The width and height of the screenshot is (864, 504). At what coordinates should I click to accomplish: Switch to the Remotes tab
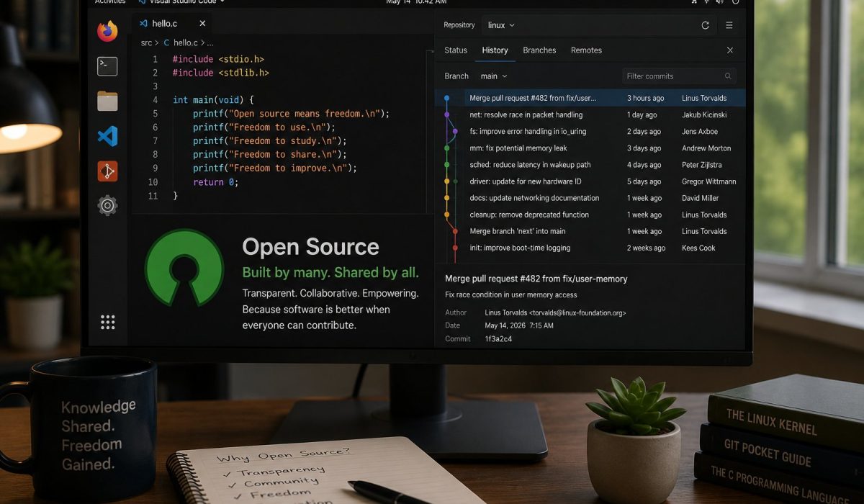pyautogui.click(x=586, y=50)
